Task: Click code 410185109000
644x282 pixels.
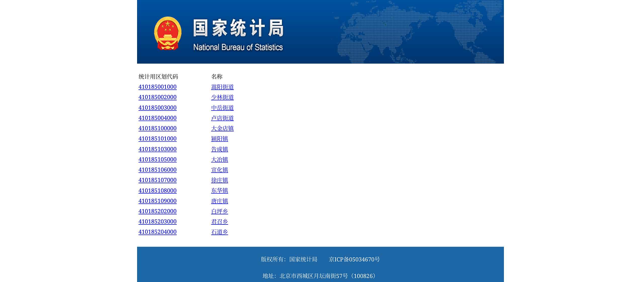Action: (157, 201)
